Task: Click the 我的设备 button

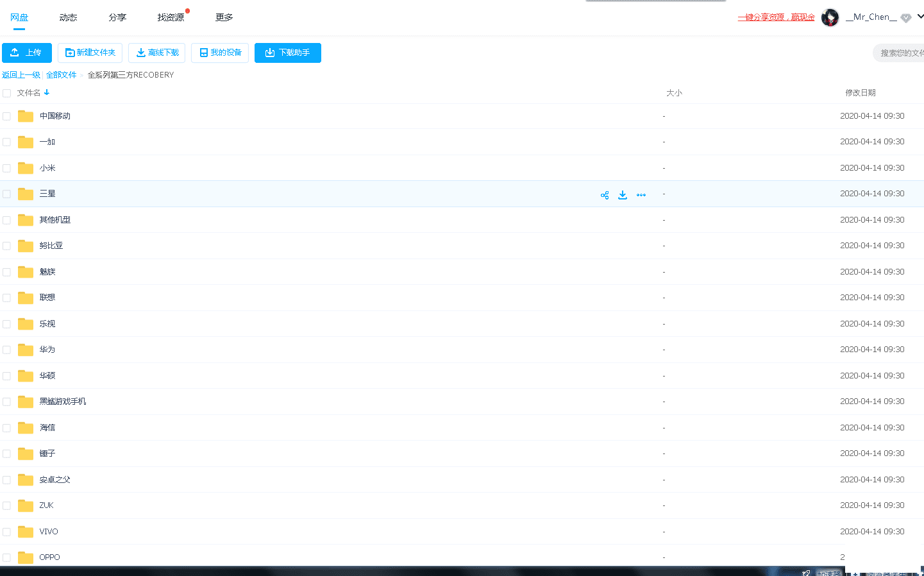Action: [220, 53]
